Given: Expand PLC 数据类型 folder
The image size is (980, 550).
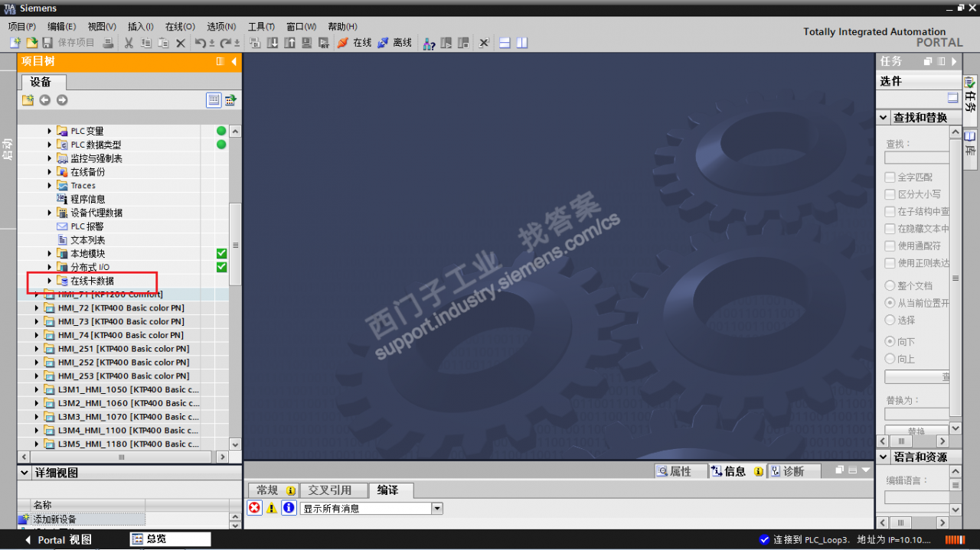Looking at the screenshot, I should tap(50, 145).
